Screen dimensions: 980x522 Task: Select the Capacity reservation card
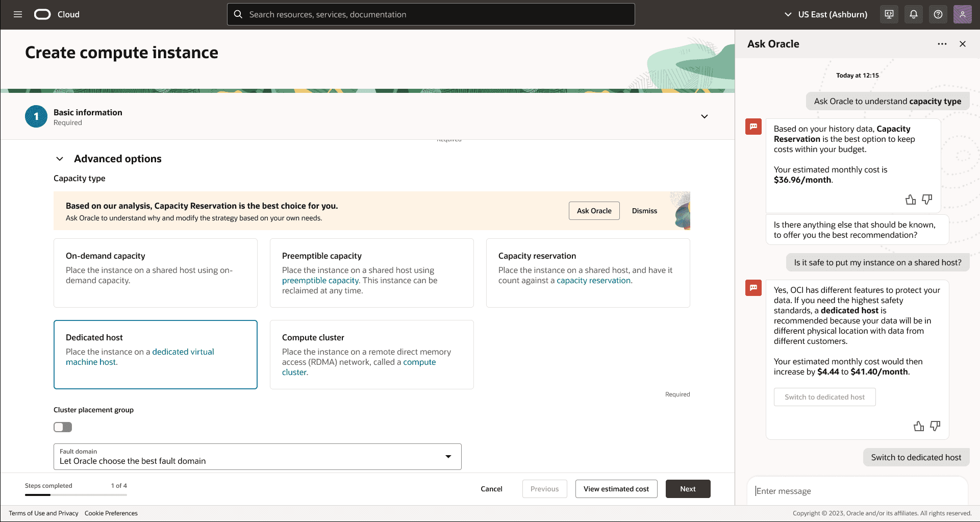(588, 273)
